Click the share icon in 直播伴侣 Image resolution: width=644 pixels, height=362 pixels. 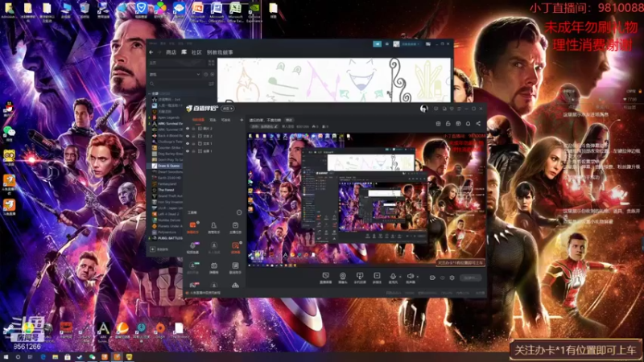coord(478,124)
